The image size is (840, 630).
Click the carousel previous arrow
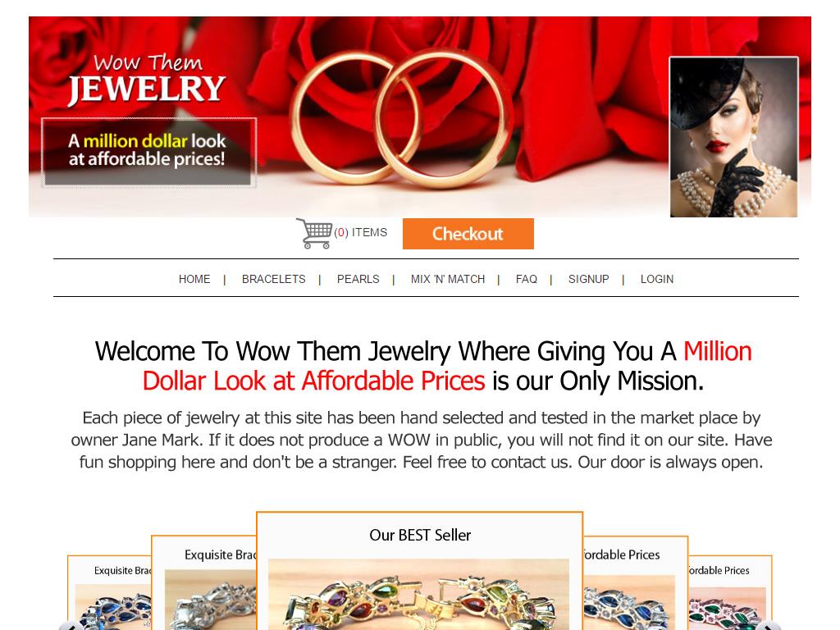71,626
